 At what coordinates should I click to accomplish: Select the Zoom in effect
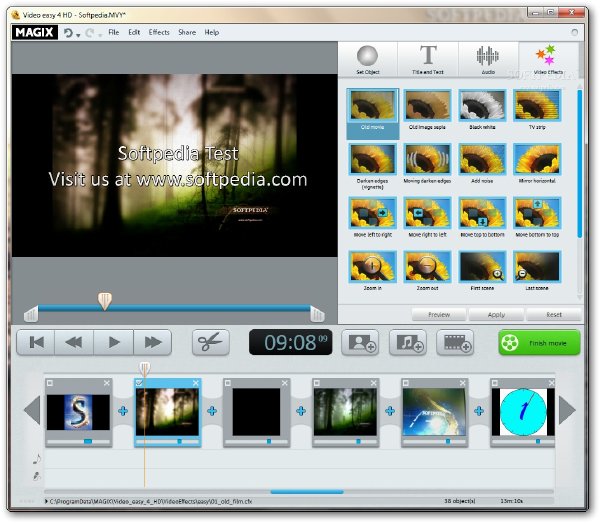(372, 271)
